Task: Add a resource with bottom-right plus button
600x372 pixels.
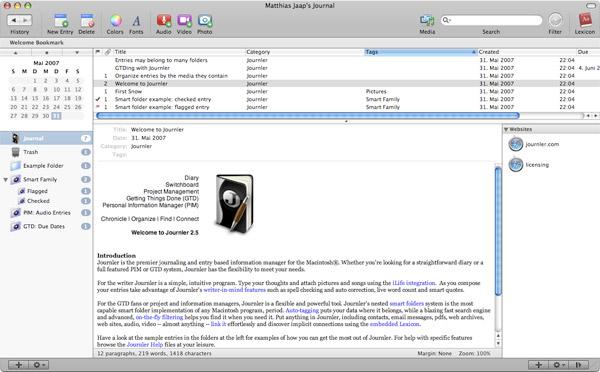Action: [x=538, y=365]
